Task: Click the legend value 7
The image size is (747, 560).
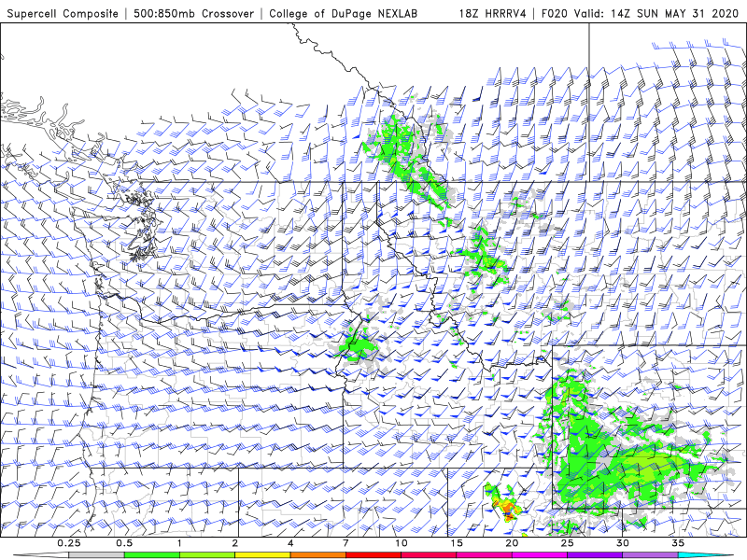Action: (345, 543)
